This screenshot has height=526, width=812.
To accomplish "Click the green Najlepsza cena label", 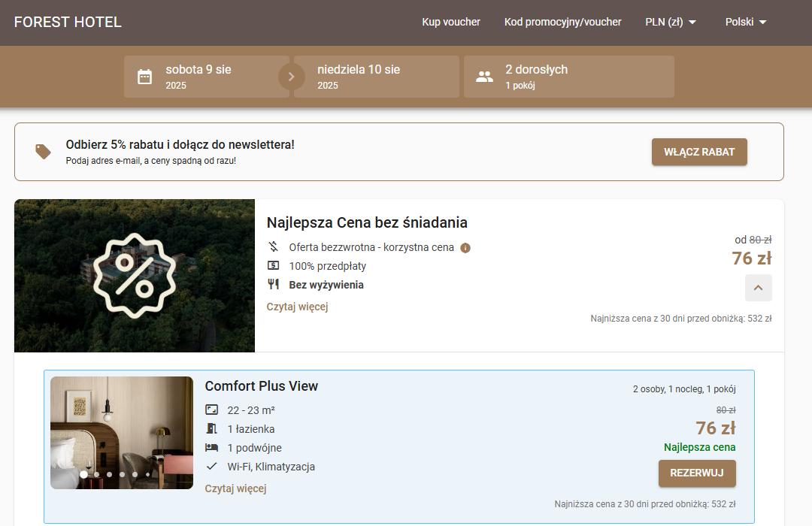I will tap(700, 447).
